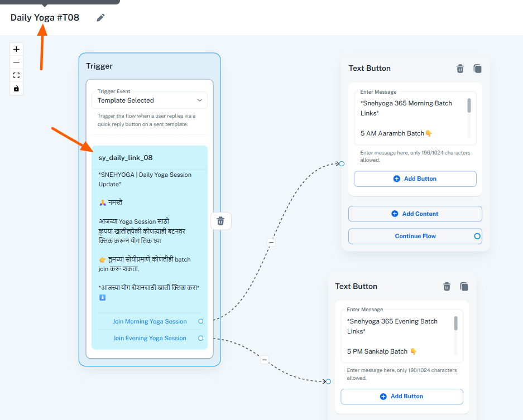The height and width of the screenshot is (420, 523).
Task: Delete the Morning Batch Text Button node
Action: pyautogui.click(x=460, y=69)
